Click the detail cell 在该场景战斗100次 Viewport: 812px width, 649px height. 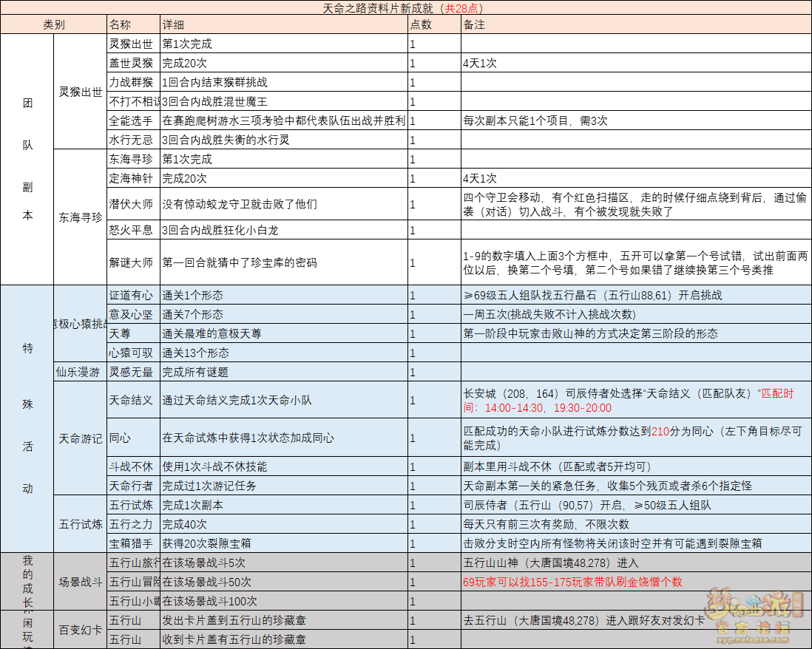click(284, 601)
